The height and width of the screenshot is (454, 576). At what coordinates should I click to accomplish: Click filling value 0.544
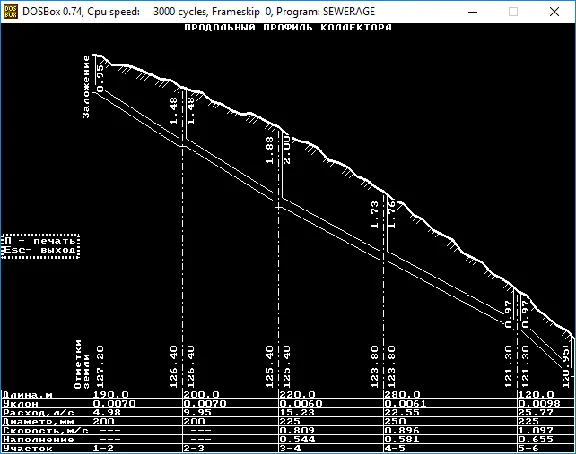click(297, 439)
